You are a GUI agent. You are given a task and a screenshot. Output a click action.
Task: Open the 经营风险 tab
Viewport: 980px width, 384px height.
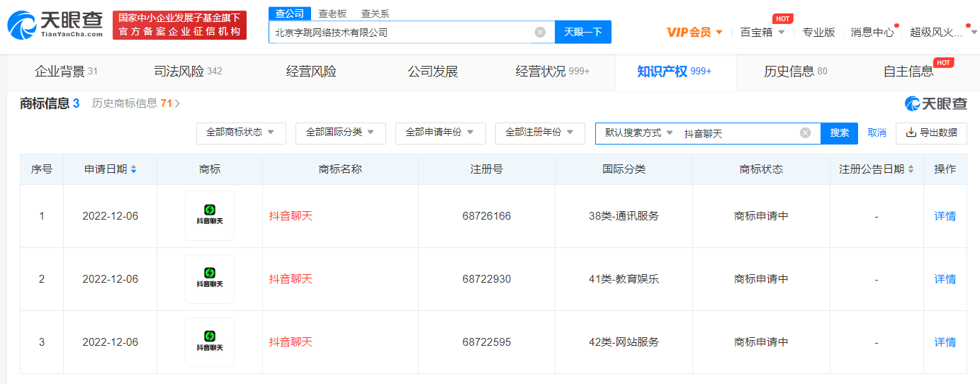[311, 72]
